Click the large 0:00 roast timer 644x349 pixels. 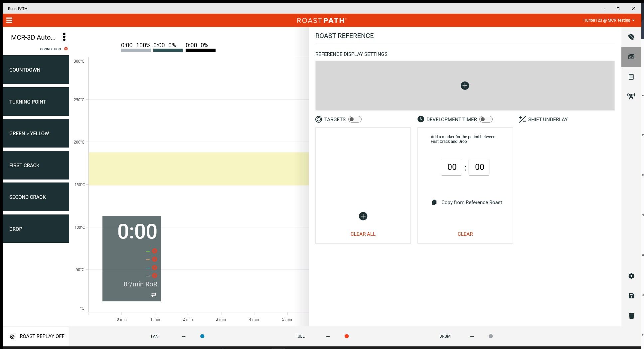pos(137,231)
